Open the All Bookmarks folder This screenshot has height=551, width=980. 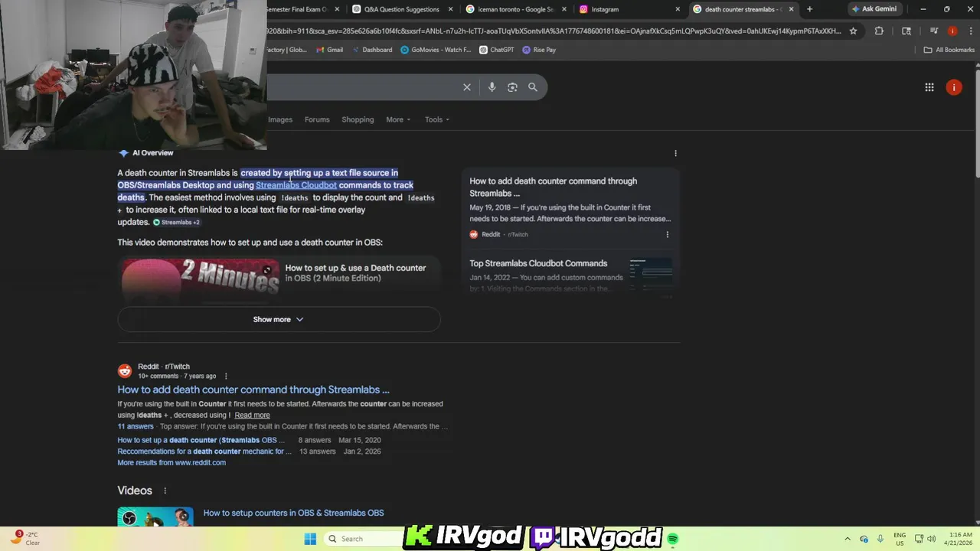click(949, 50)
